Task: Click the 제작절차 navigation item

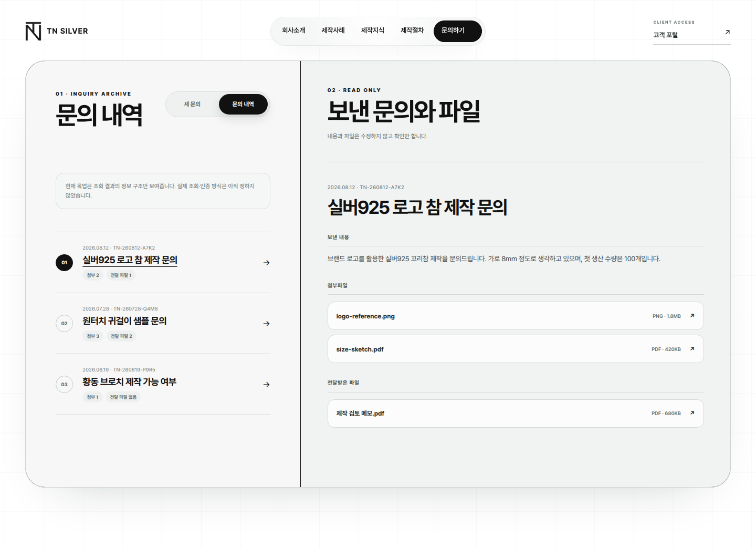Action: click(412, 30)
